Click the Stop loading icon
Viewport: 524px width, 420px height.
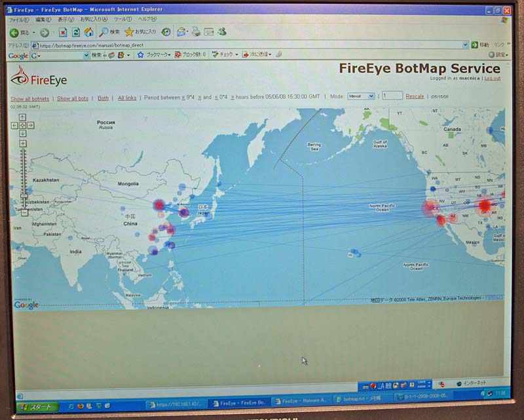63,32
